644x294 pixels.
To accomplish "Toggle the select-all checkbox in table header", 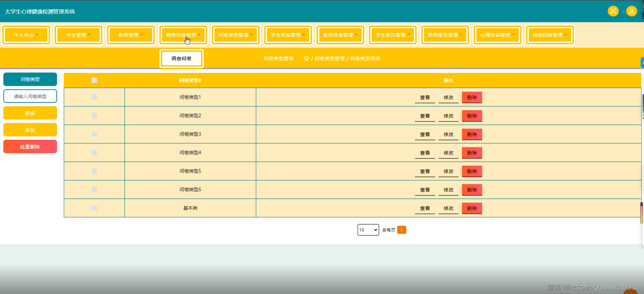I will (94, 80).
